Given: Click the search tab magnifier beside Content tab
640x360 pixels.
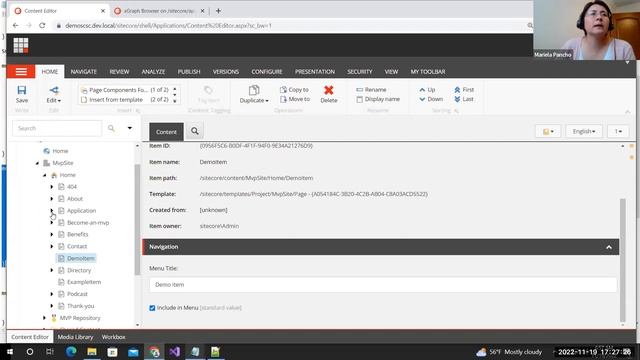Looking at the screenshot, I should [x=195, y=131].
